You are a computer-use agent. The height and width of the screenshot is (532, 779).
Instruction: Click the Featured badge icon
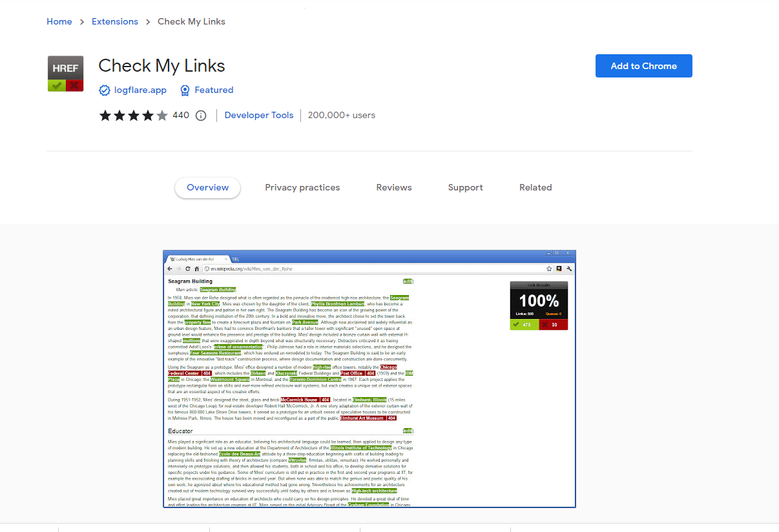[185, 90]
